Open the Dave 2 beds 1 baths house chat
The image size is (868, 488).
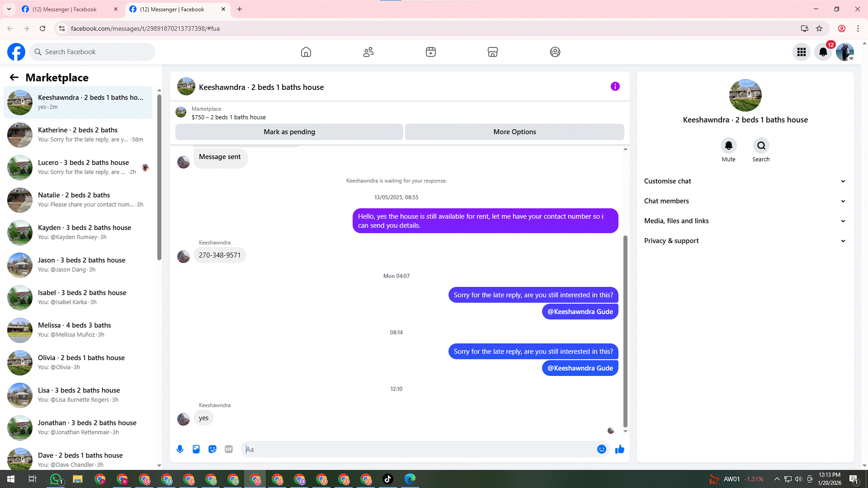coord(78,458)
